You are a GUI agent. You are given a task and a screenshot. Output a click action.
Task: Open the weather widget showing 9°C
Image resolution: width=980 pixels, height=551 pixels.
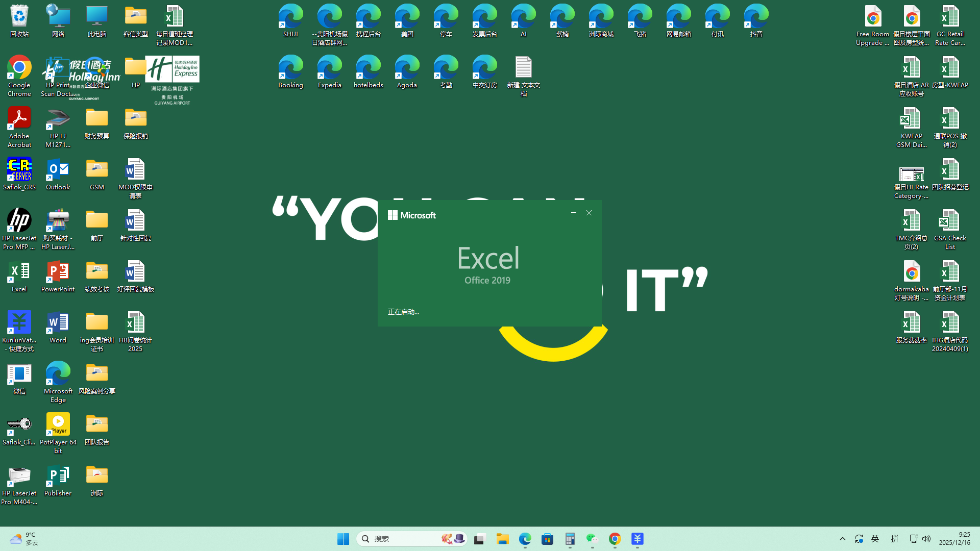[x=23, y=539]
